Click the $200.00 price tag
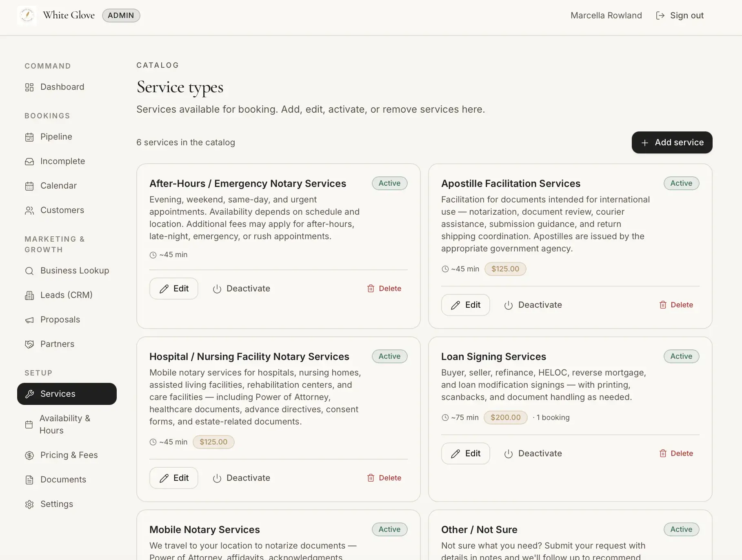Viewport: 742px width, 560px height. (505, 418)
